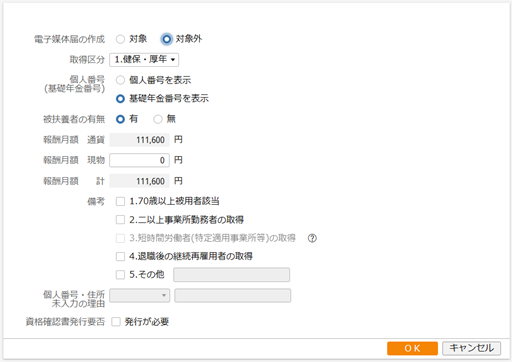Screen dimensions: 512x362
Task: Click the 未入力の理由 detail text field
Action: 232,296
